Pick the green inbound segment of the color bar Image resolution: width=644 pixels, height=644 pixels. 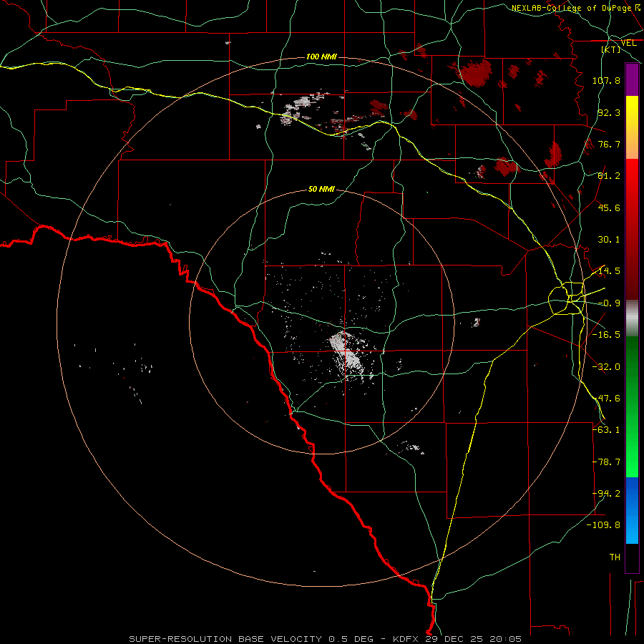tap(632, 406)
